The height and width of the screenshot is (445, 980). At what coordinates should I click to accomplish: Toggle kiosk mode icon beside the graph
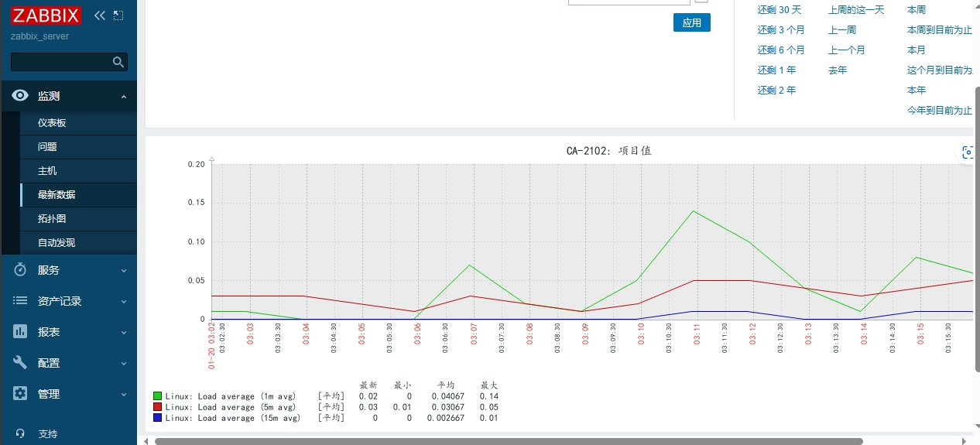(x=967, y=152)
